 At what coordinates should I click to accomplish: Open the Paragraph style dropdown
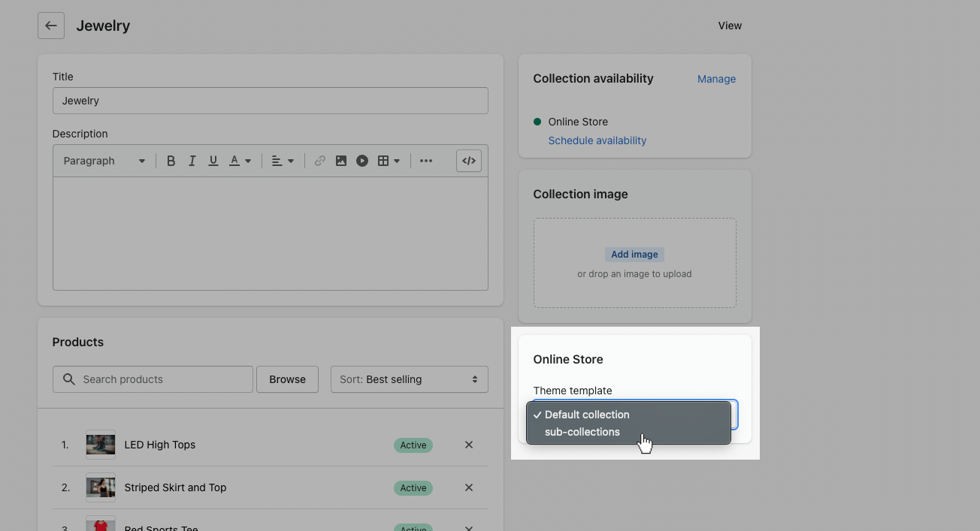pos(104,161)
